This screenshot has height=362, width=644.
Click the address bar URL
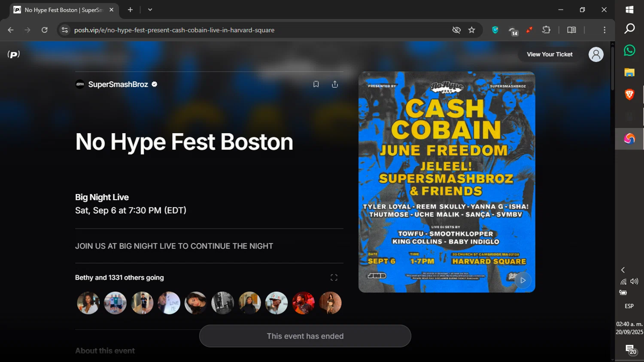[174, 30]
